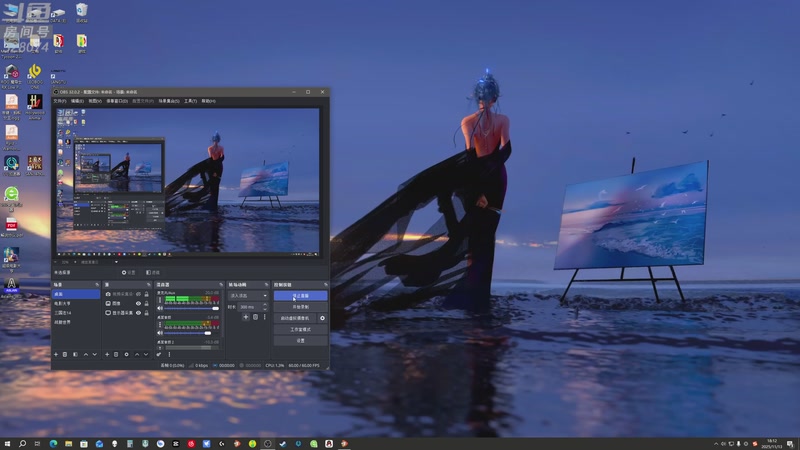Click source Properties button in source toolbar
800x450 pixels.
pyautogui.click(x=129, y=272)
